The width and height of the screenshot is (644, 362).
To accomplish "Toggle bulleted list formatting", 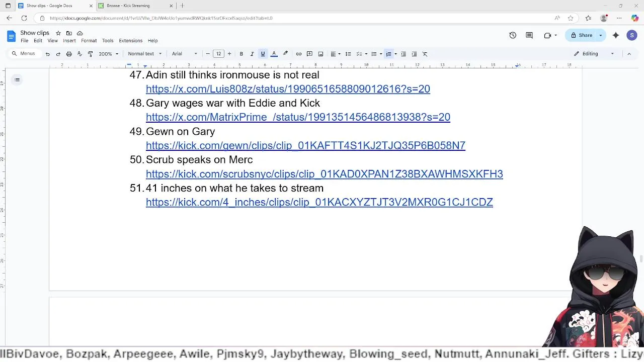I will (x=373, y=54).
